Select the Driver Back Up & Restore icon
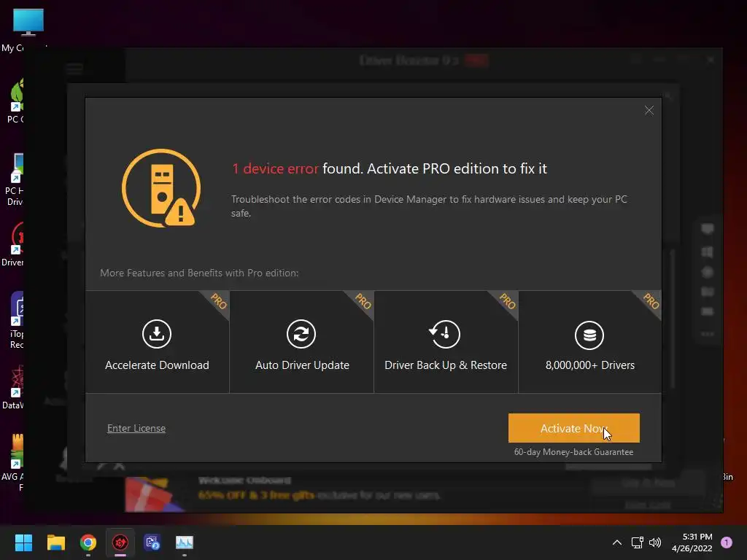The height and width of the screenshot is (560, 747). pyautogui.click(x=444, y=334)
